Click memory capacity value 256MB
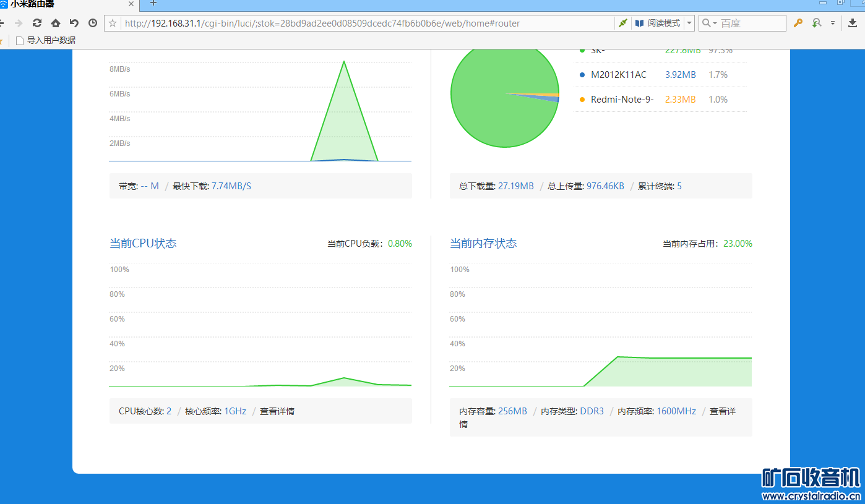The width and height of the screenshot is (865, 504). pos(512,411)
